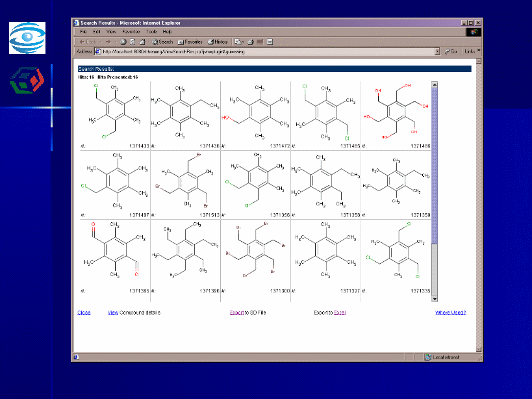
Task: Open the Where Used? link
Action: click(450, 313)
